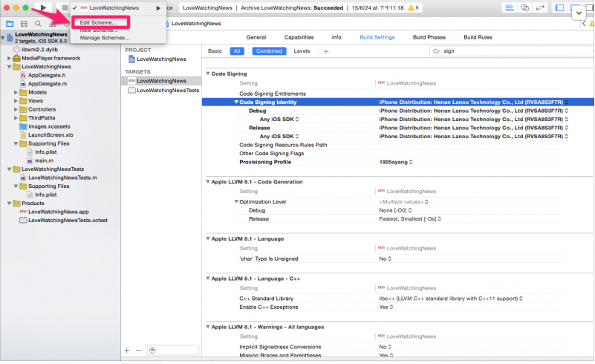The image size is (595, 364).
Task: Show All build settings
Action: click(x=237, y=51)
